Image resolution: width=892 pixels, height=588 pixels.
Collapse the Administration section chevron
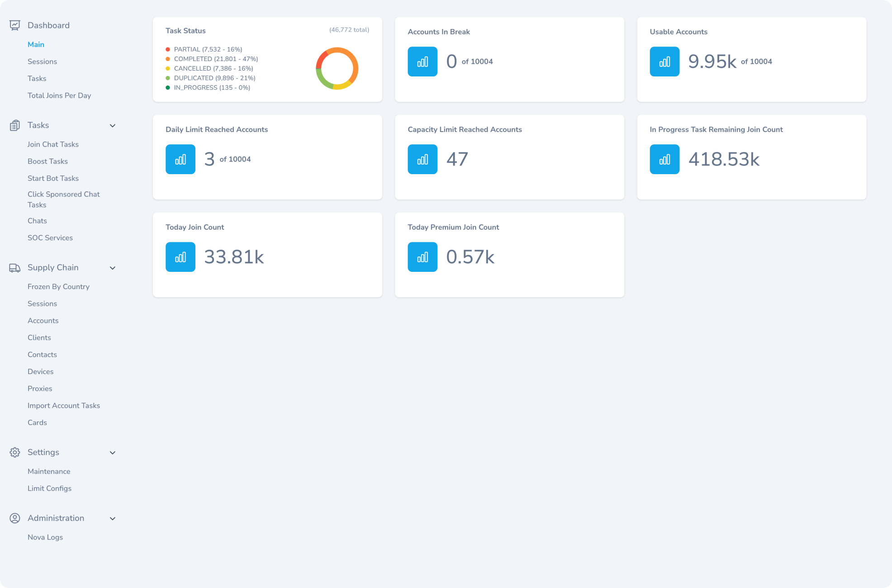tap(113, 519)
